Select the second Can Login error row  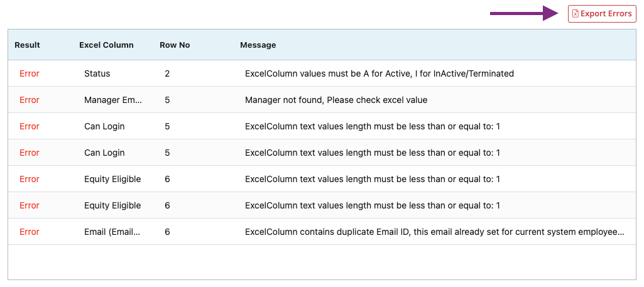[322, 153]
